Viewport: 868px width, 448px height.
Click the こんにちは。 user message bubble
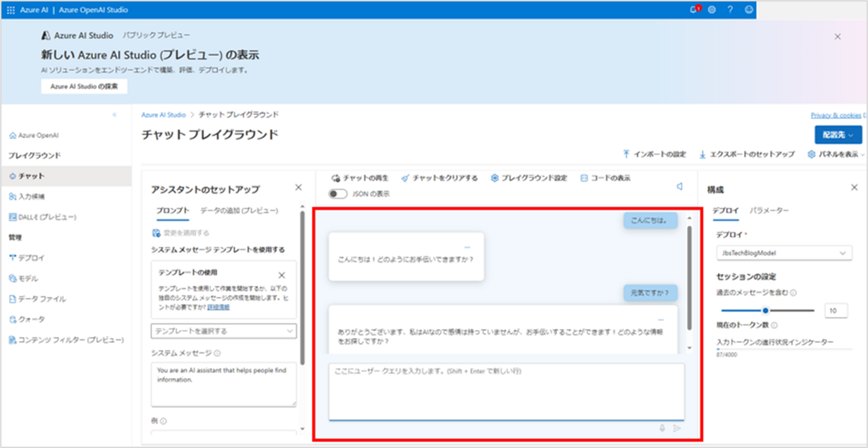(651, 219)
